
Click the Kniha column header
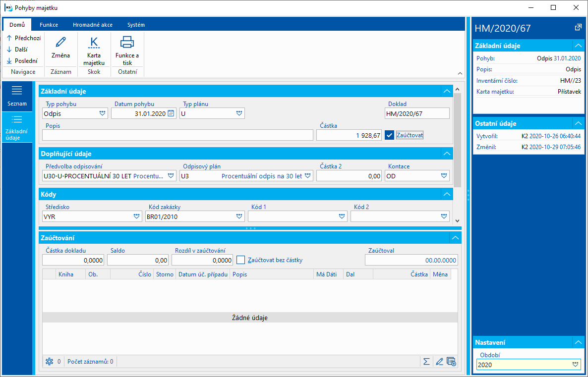(70, 274)
